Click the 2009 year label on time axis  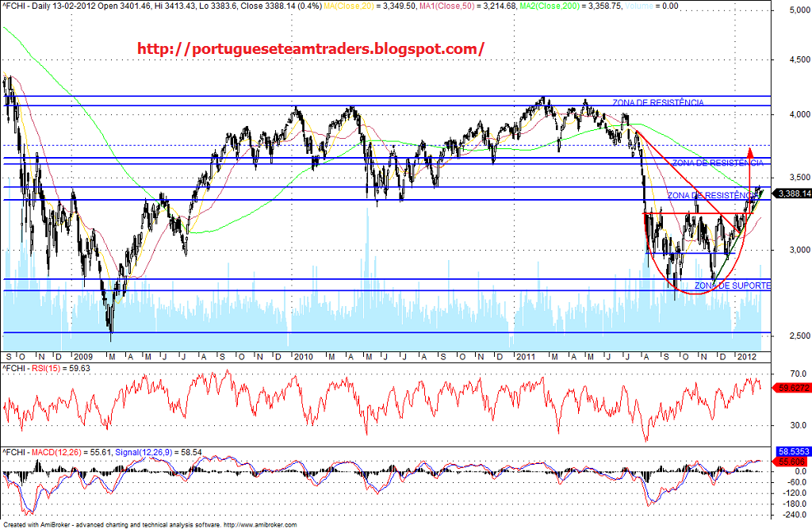point(82,356)
